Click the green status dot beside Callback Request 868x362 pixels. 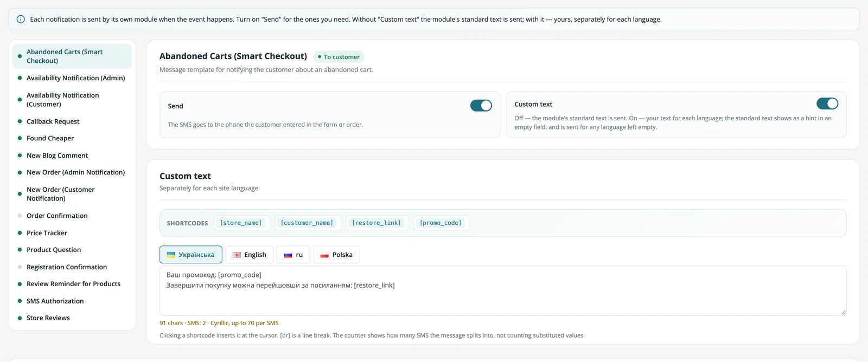click(20, 121)
